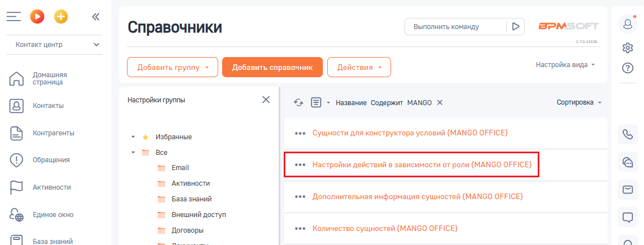Collapse the left sidebar with double chevron
Screen dimensions: 644x245
click(96, 16)
